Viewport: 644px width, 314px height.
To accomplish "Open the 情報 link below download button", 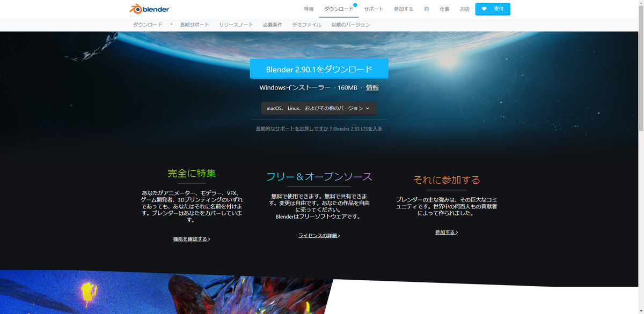I will [372, 87].
